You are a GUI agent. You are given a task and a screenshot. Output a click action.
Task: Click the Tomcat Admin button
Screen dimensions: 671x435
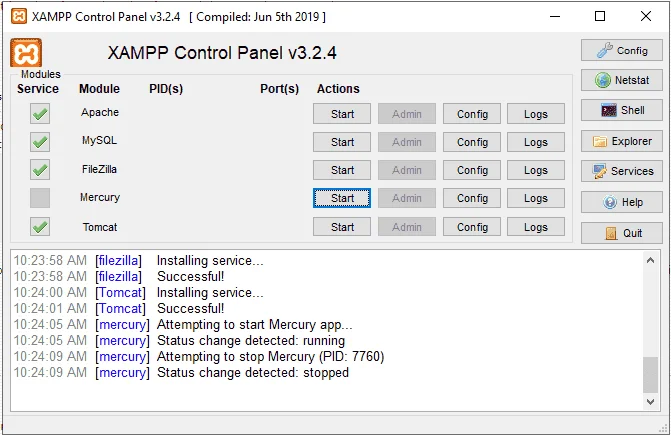point(407,227)
